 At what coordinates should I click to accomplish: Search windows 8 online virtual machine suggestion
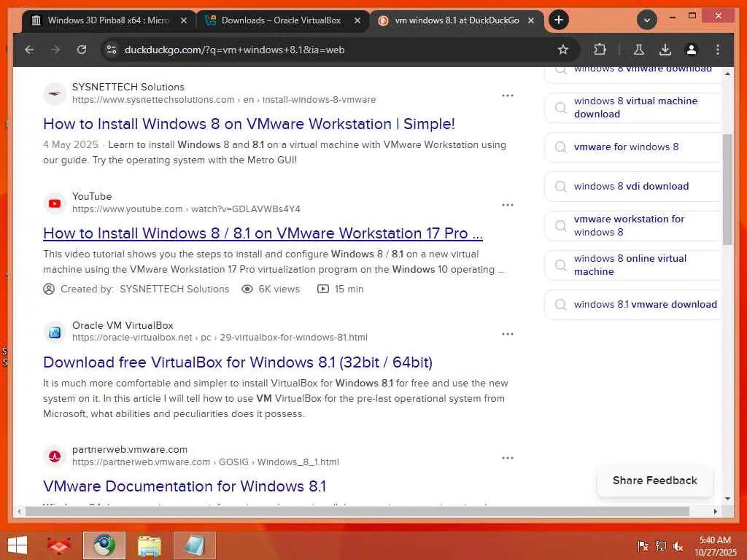click(632, 265)
